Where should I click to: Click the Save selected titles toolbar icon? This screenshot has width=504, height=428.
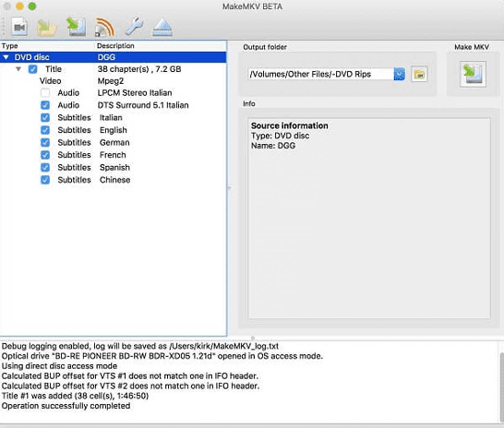(76, 27)
